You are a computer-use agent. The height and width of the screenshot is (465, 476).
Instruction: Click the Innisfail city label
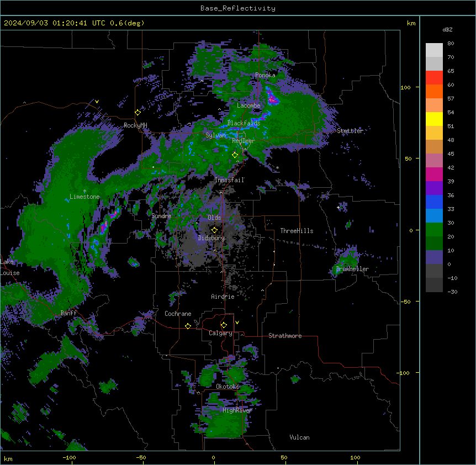(x=230, y=180)
